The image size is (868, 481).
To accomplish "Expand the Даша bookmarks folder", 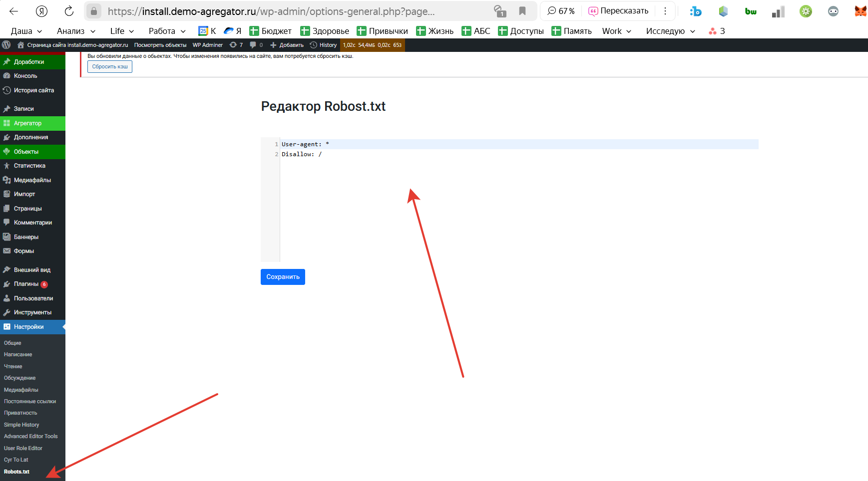I will tap(26, 31).
